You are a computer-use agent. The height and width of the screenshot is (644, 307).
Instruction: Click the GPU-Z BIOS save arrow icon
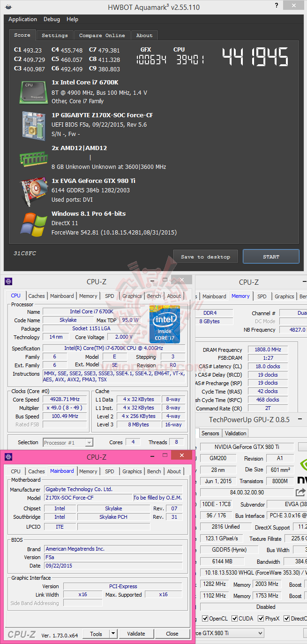300,492
